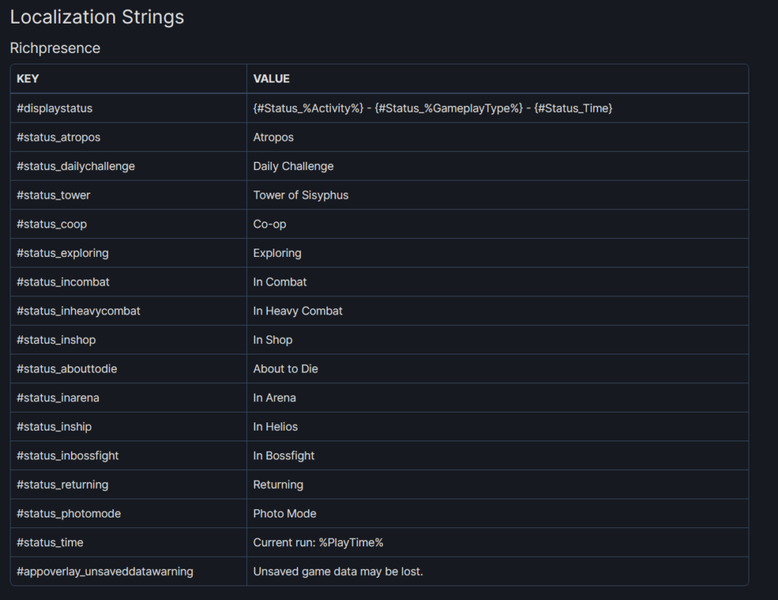
Task: Select the #status_inshop key cell
Action: pyautogui.click(x=56, y=340)
